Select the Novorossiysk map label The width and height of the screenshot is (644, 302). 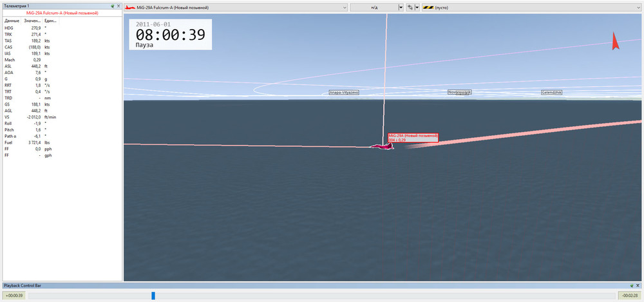[459, 92]
